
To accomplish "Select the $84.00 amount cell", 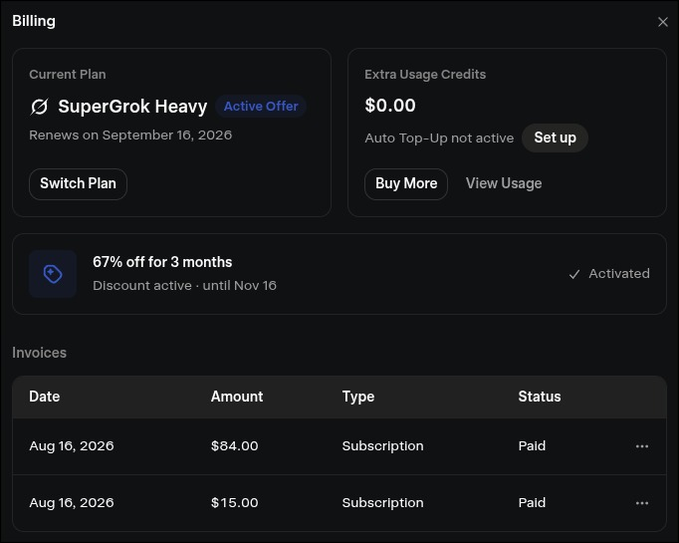I will [234, 446].
